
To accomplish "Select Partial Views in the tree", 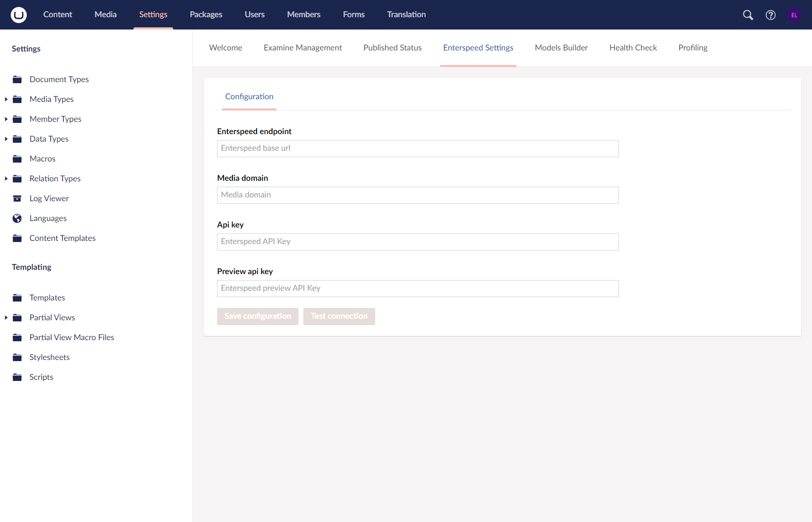I will [x=52, y=318].
